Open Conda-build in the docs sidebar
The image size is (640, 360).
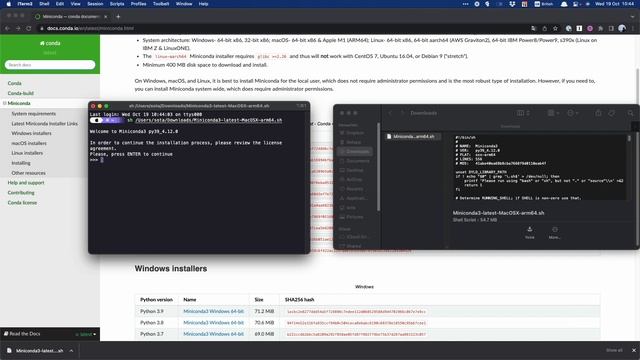(x=20, y=93)
